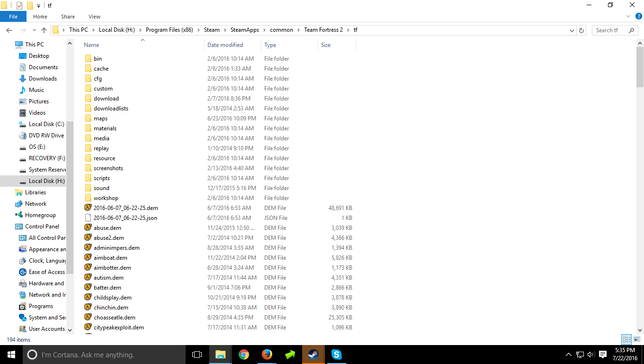The width and height of the screenshot is (644, 364).
Task: Go up one folder level
Action: 44,30
